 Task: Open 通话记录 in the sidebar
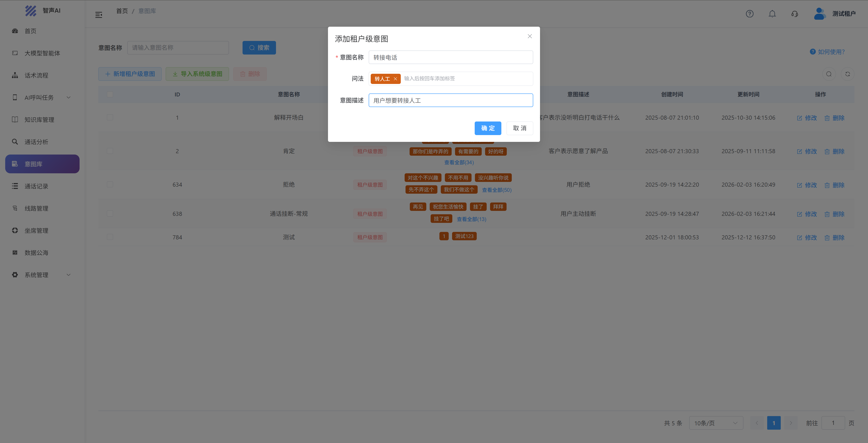tap(42, 186)
